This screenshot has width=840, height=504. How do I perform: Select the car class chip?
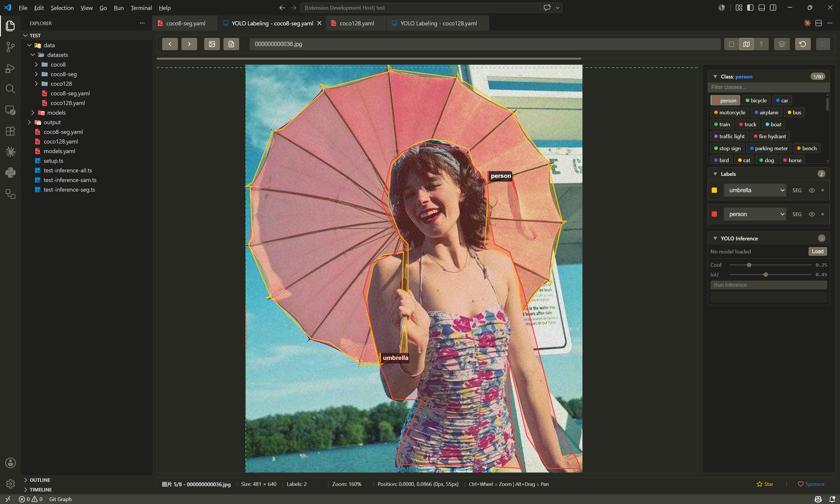(x=782, y=101)
